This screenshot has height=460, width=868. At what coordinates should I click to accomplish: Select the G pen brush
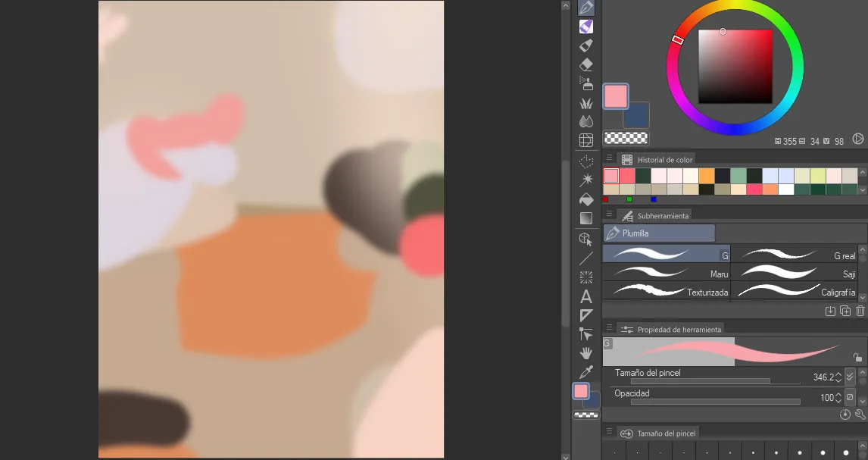[x=667, y=254]
